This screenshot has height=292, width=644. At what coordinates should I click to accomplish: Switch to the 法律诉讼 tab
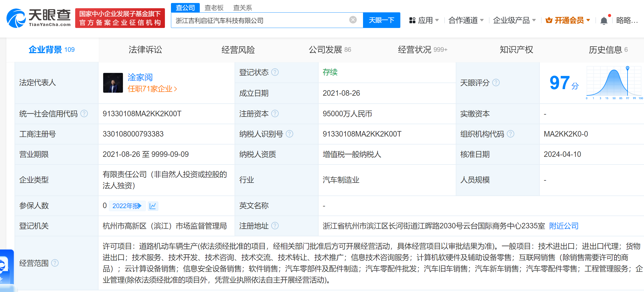145,50
